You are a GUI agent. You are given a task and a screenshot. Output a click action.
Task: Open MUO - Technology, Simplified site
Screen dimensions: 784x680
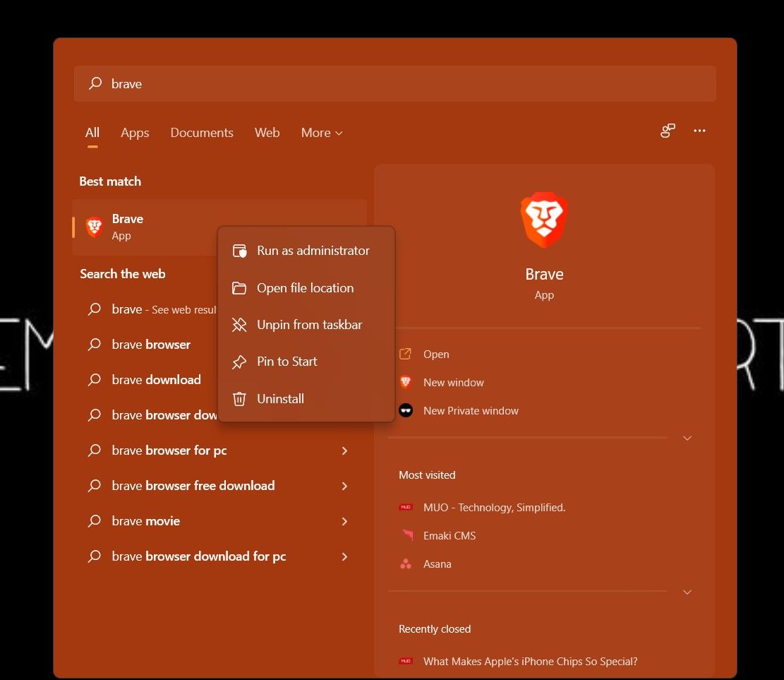click(x=494, y=507)
